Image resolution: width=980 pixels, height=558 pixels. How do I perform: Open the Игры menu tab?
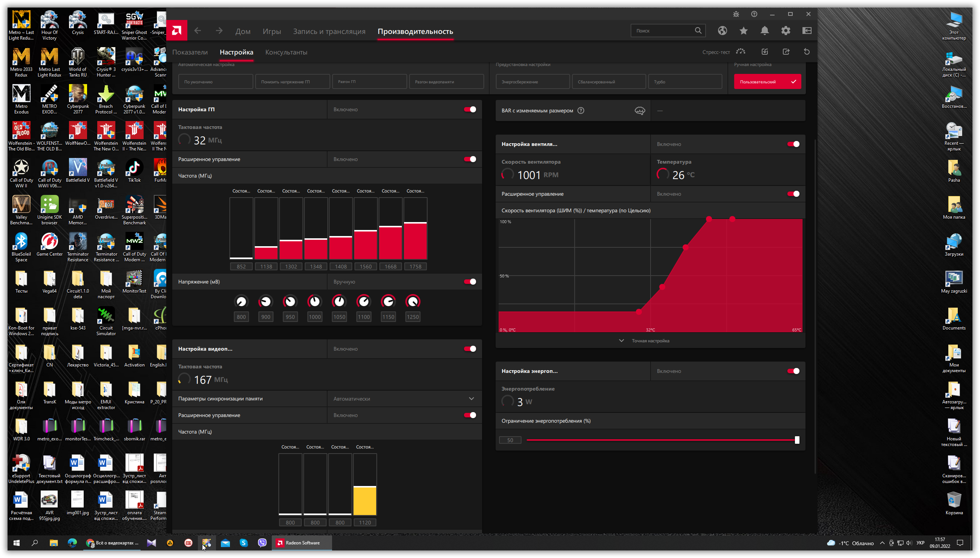[272, 31]
